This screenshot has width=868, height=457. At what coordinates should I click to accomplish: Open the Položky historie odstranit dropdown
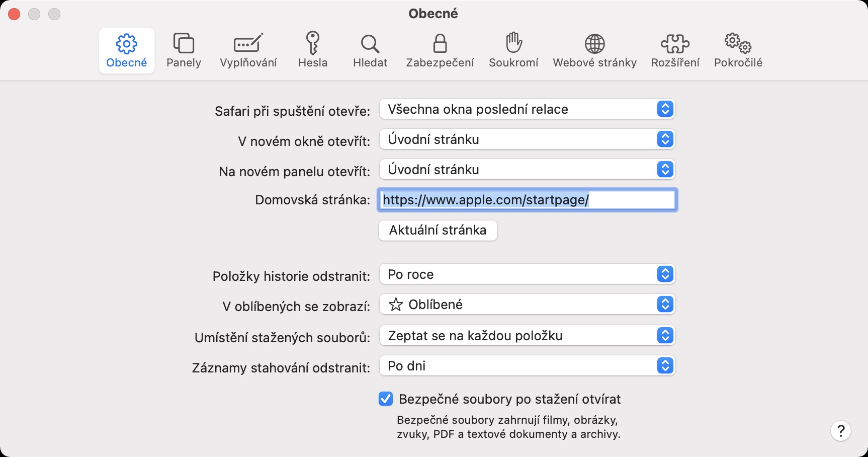pyautogui.click(x=527, y=274)
